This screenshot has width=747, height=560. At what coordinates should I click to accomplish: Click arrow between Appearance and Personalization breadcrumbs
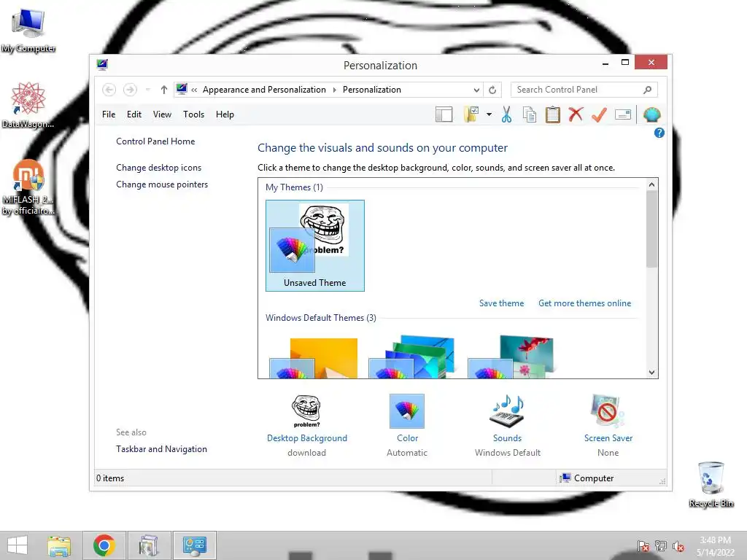(334, 90)
